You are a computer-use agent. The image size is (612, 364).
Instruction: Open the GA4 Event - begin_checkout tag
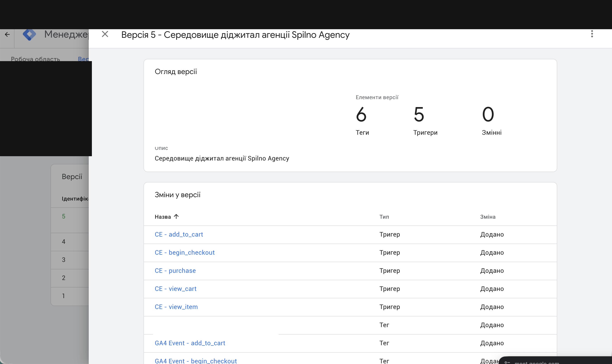[x=196, y=361]
